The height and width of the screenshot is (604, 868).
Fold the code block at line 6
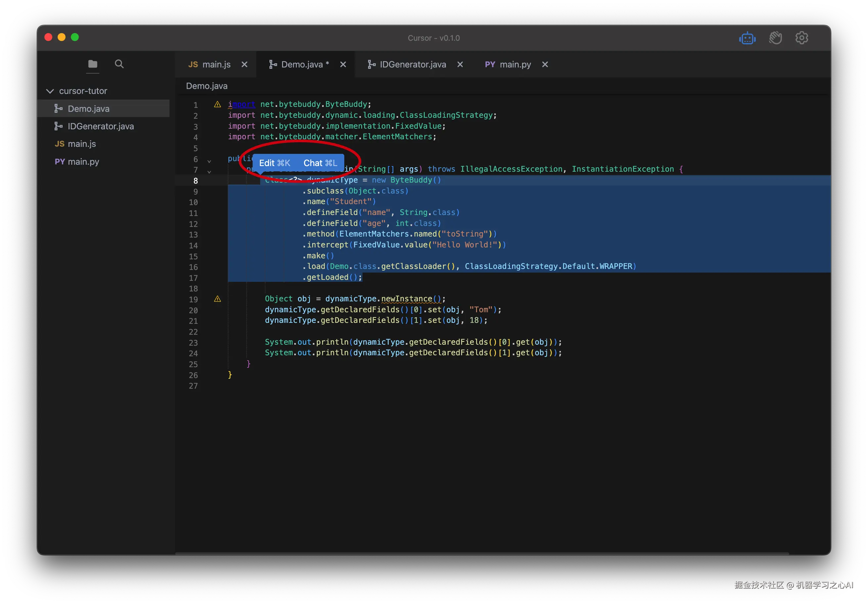[x=209, y=161]
